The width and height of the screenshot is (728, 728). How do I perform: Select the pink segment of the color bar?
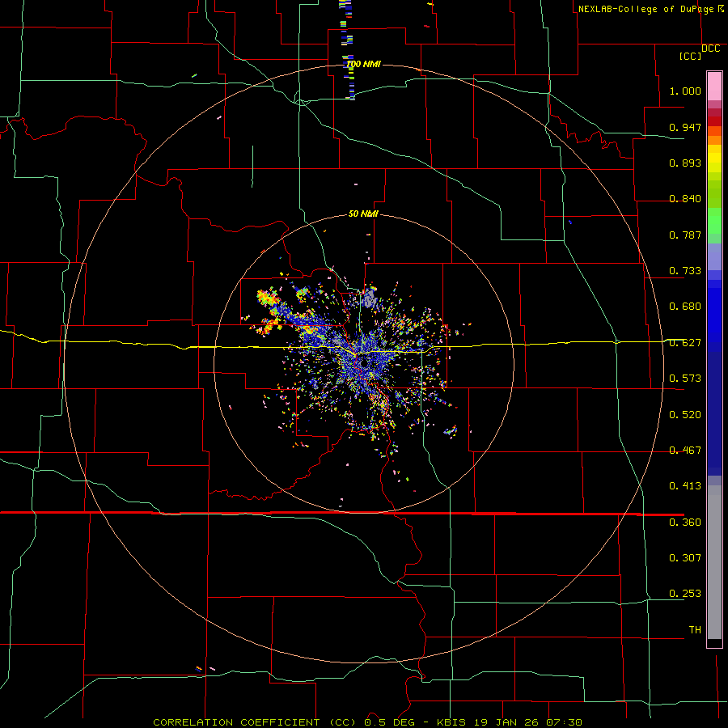click(714, 87)
